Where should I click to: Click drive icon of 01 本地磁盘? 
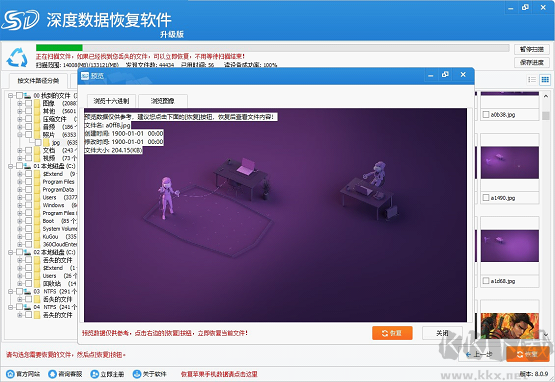tap(28, 166)
